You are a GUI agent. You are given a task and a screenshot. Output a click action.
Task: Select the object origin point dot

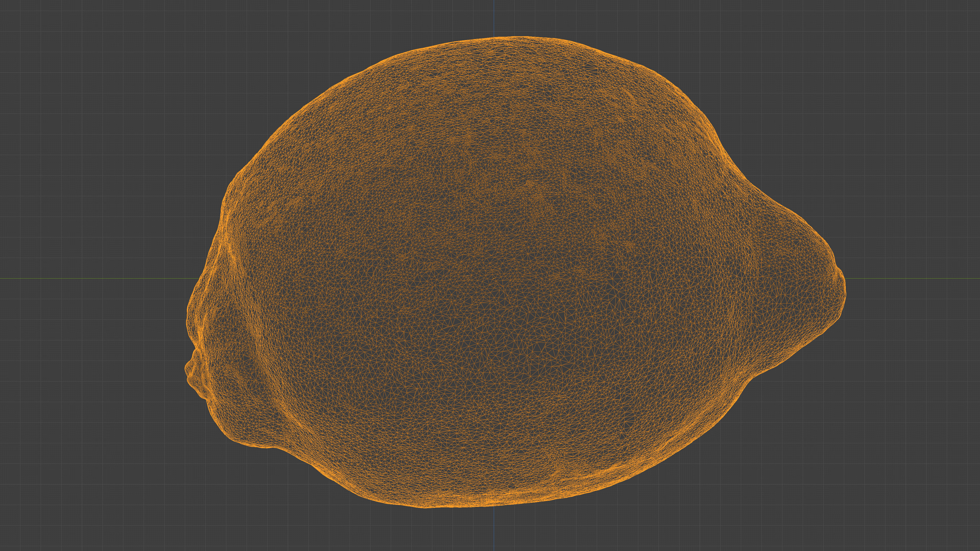pos(494,278)
